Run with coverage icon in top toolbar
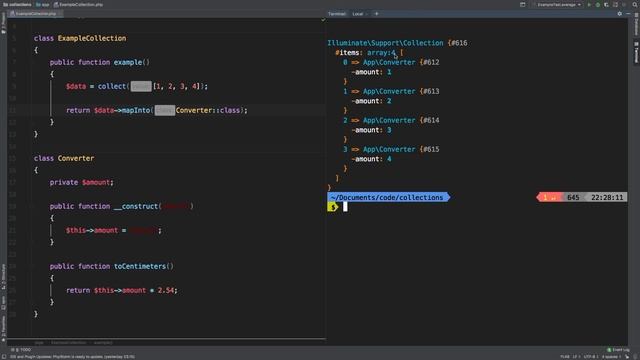Screen dimensions: 640x360 pyautogui.click(x=606, y=4)
